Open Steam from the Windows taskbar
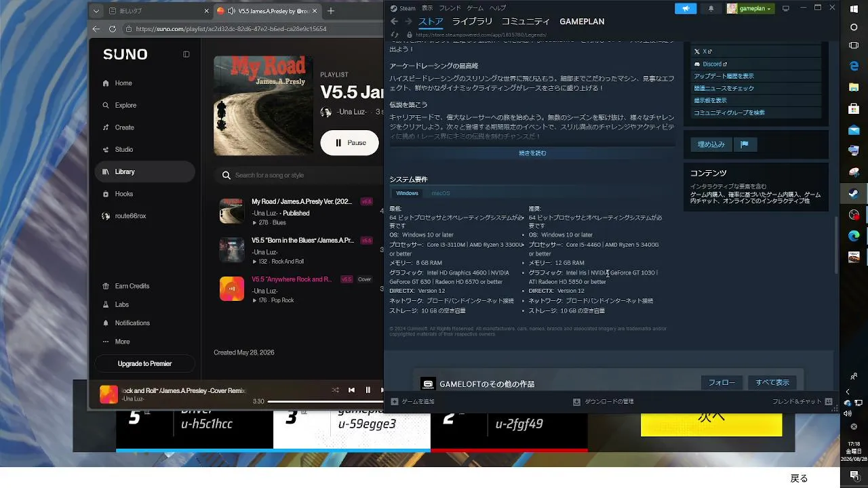Screen dimensions: 868x488 coord(854,193)
